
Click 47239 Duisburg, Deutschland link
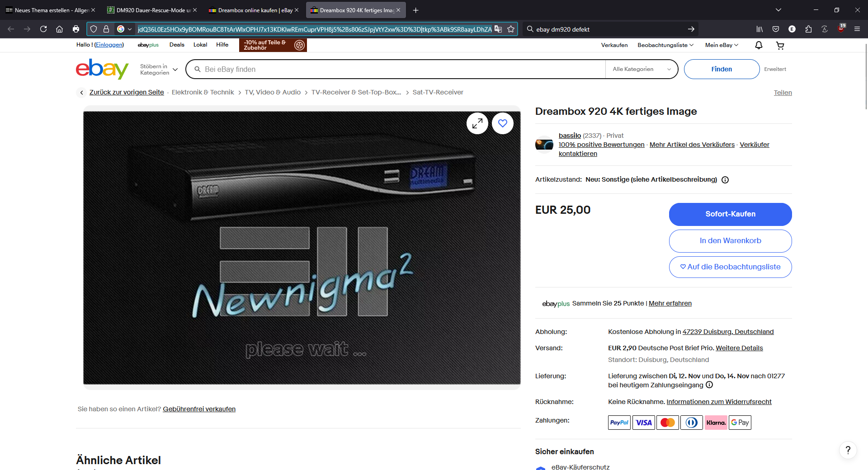(728, 332)
